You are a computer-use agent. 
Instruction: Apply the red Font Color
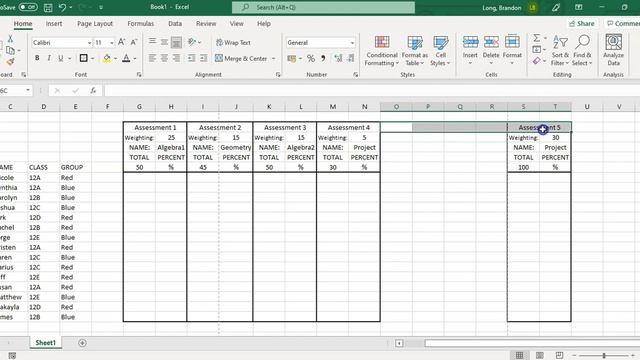coord(126,58)
